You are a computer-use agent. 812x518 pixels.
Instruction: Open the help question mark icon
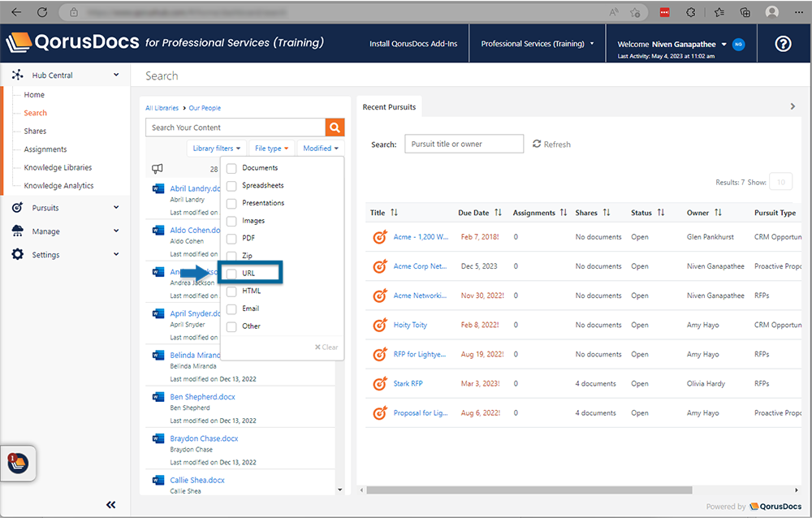(783, 44)
